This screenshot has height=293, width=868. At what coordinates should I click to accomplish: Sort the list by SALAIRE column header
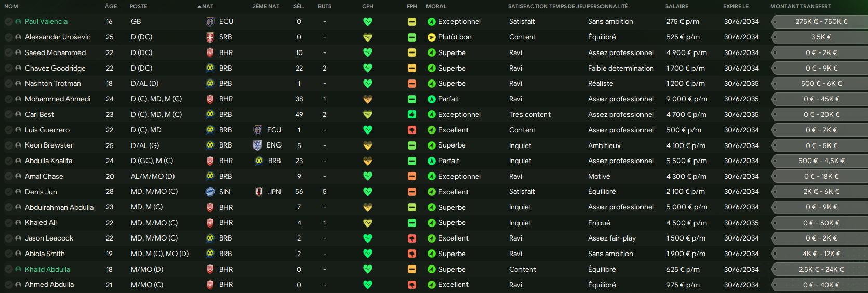click(x=676, y=6)
